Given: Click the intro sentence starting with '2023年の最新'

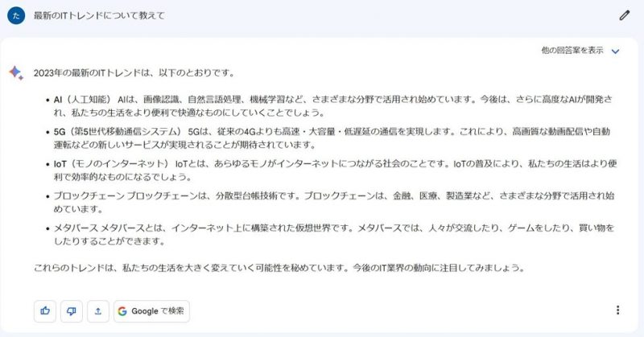Looking at the screenshot, I should 134,73.
